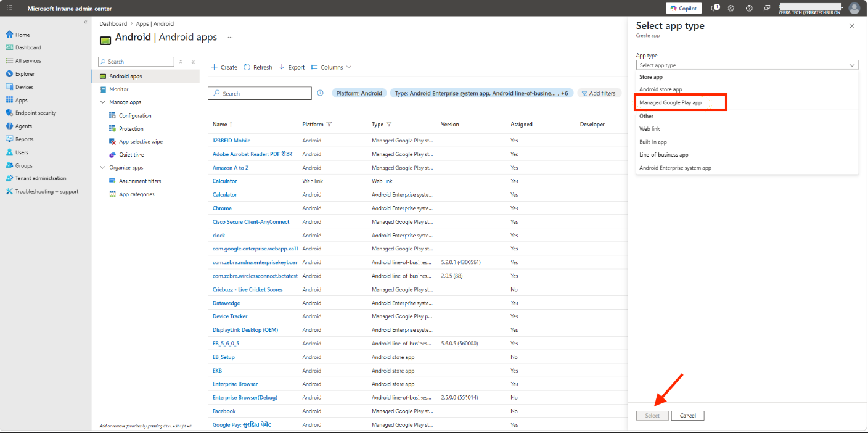
Task: Focus the resource menu Search box
Action: (136, 62)
